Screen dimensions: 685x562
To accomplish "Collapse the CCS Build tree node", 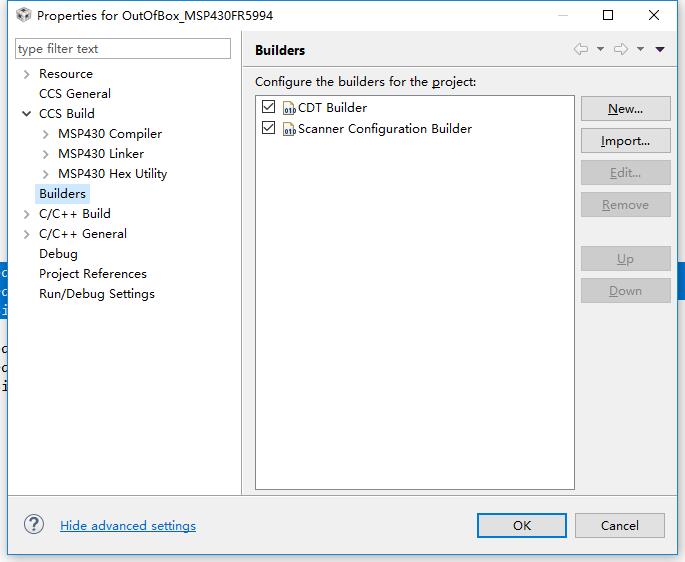I will click(x=27, y=114).
